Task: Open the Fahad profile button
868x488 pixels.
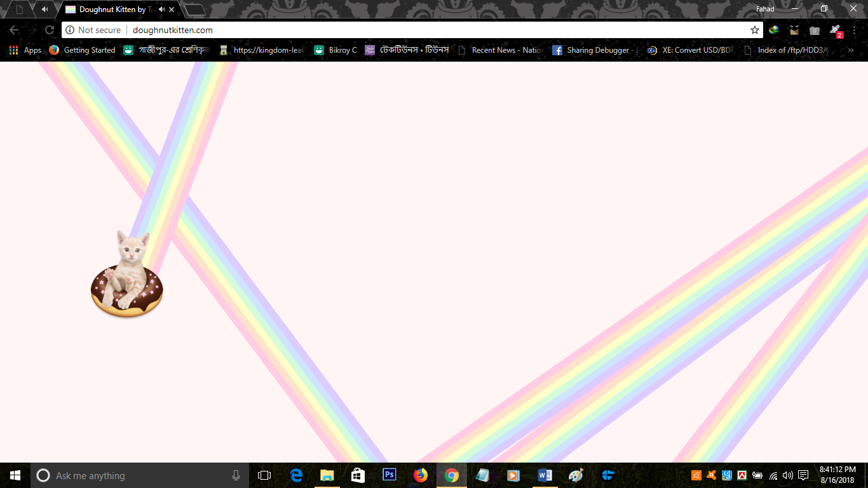Action: tap(765, 9)
